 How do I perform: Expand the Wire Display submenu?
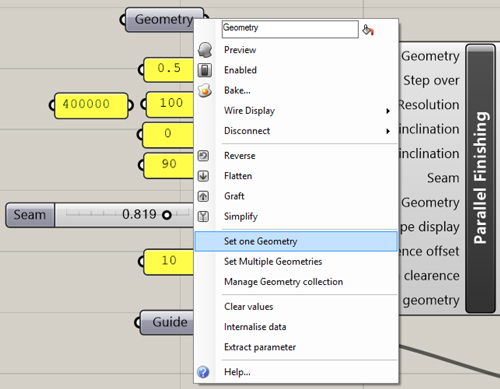pos(296,111)
